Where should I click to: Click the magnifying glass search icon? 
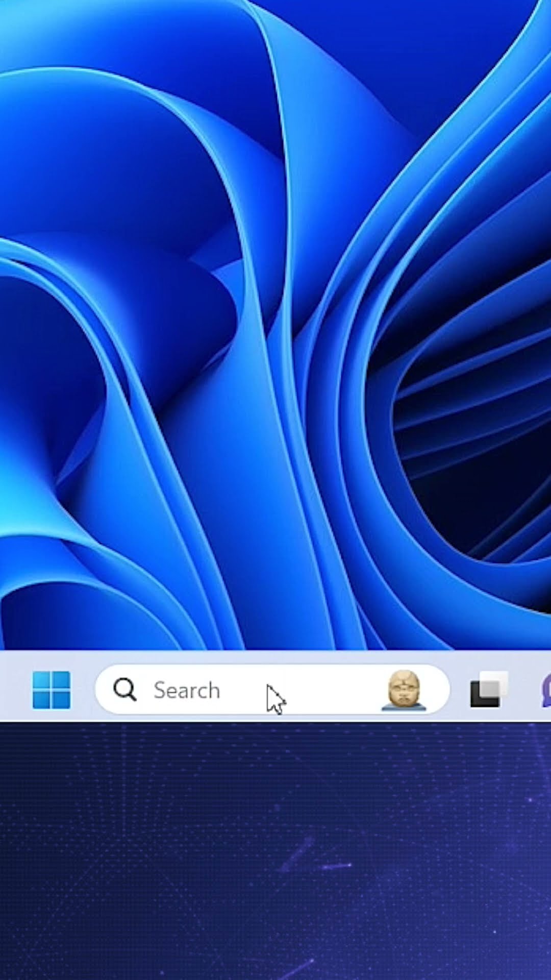(x=125, y=690)
